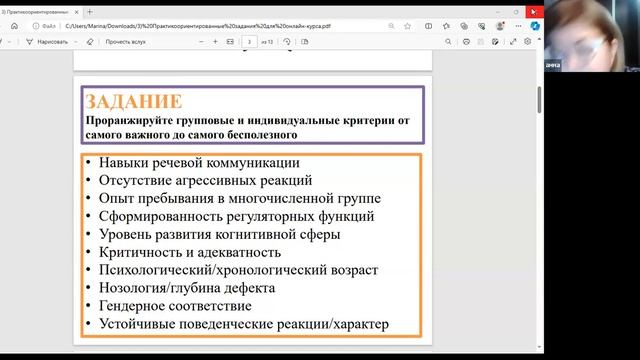Click 'Устойчивые поведенческие реакции/характер' item

coord(244,324)
